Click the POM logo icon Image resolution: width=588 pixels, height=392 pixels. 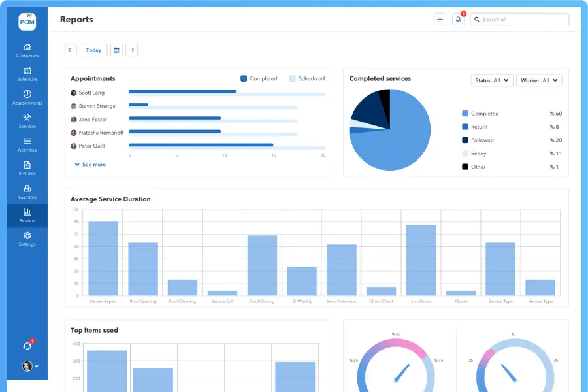coord(27,22)
